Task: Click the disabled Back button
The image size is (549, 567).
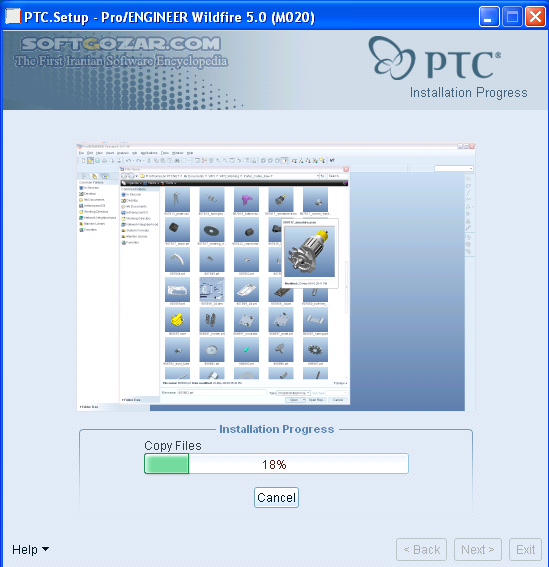Action: click(421, 550)
